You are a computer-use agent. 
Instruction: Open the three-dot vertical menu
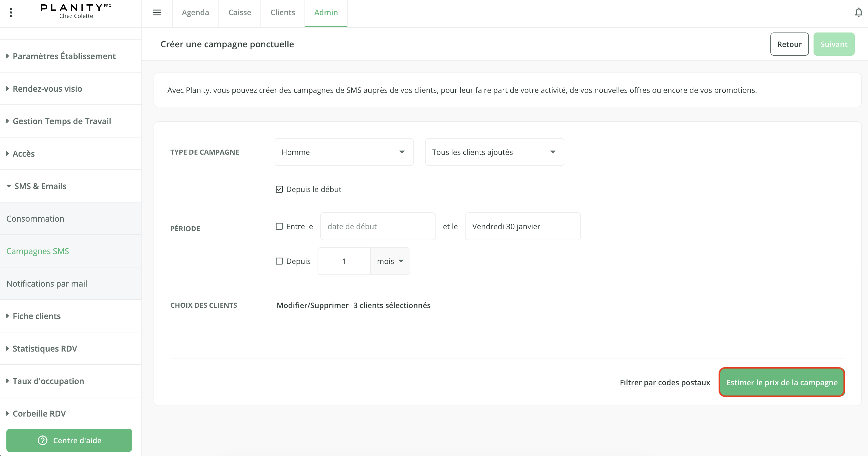(11, 12)
